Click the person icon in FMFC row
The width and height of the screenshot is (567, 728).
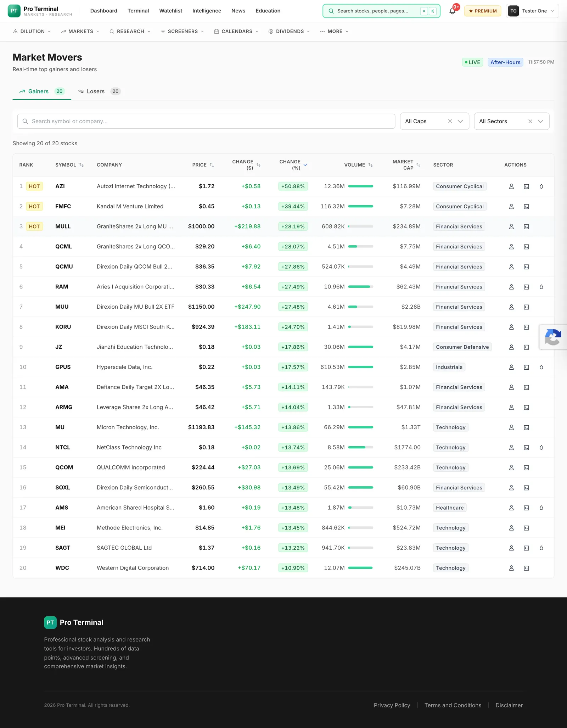coord(511,207)
